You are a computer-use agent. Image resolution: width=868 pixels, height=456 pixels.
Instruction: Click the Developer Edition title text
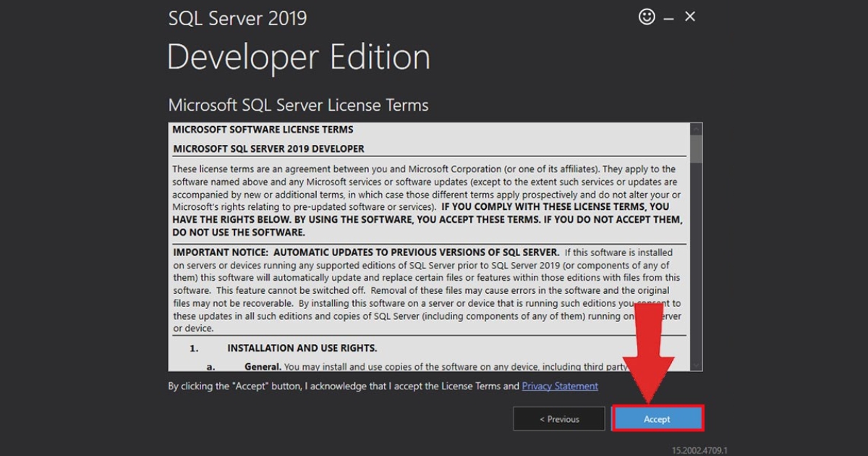pos(298,56)
